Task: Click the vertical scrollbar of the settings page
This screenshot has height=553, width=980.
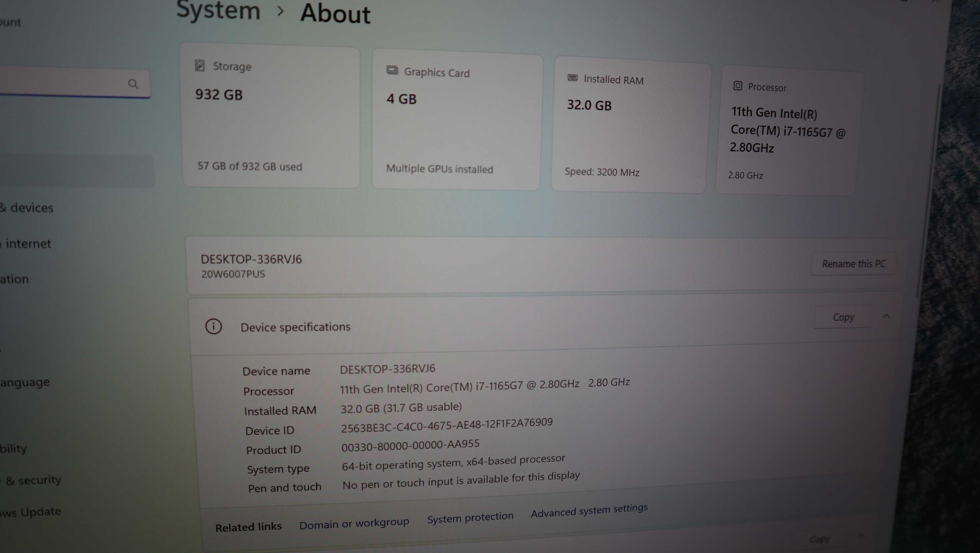Action: [928, 190]
